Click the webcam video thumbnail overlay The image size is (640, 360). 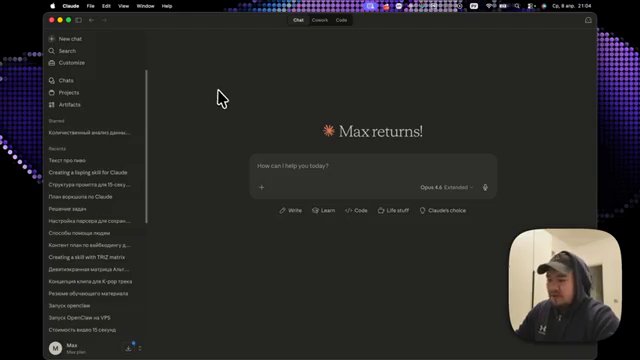565,285
